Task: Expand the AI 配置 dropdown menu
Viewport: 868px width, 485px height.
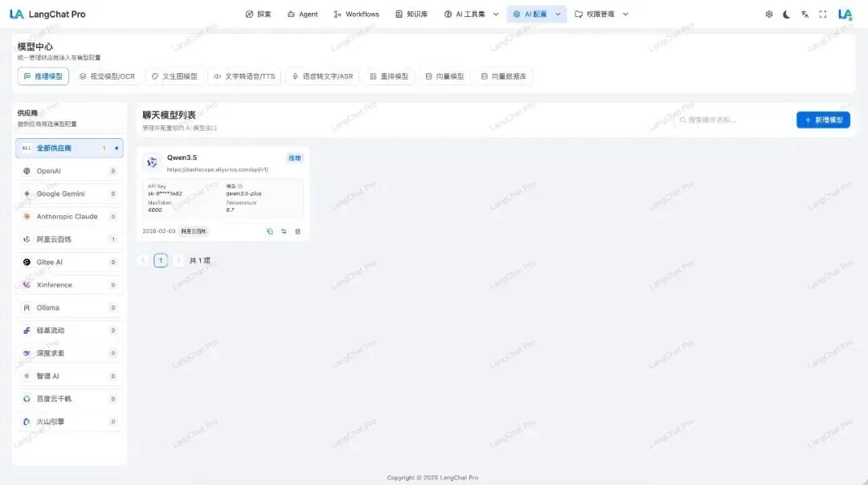Action: click(536, 14)
